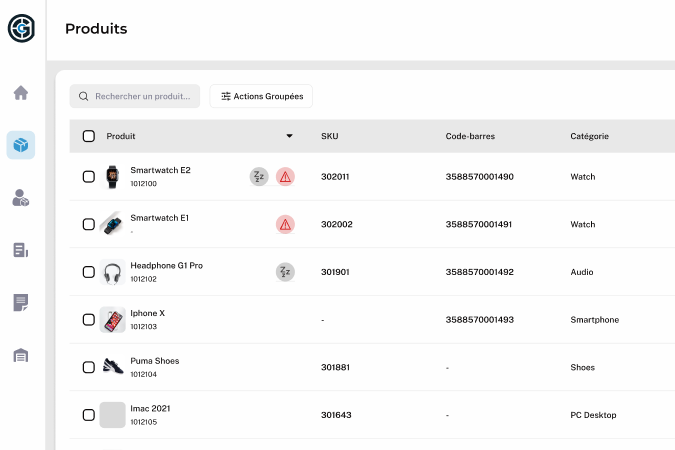Click reference 1012104 under Puma Shoes

coord(143,374)
